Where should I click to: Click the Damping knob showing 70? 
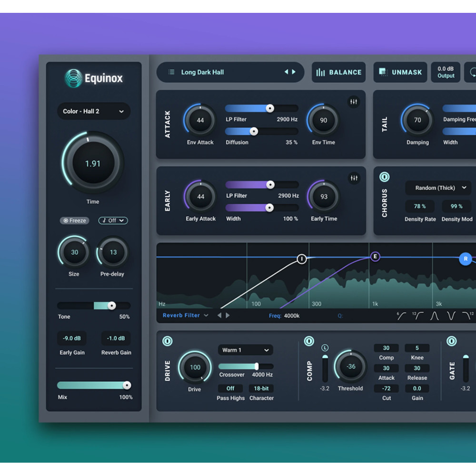(x=417, y=120)
